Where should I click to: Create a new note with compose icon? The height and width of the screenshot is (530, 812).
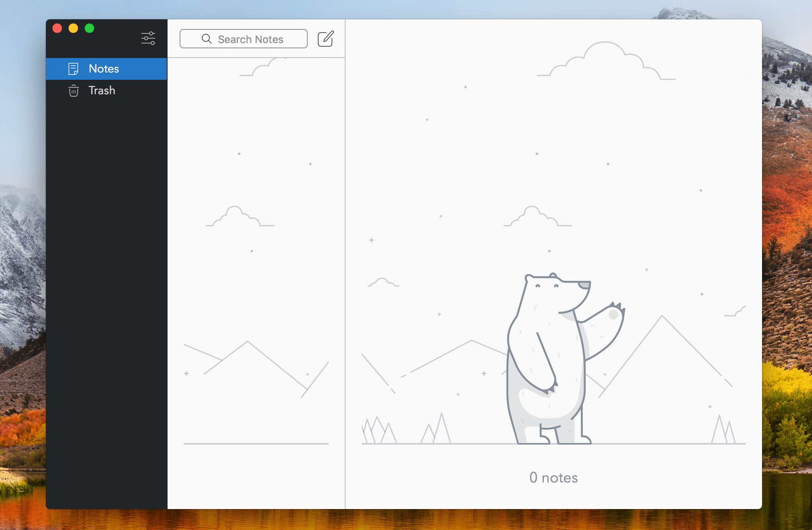(325, 39)
